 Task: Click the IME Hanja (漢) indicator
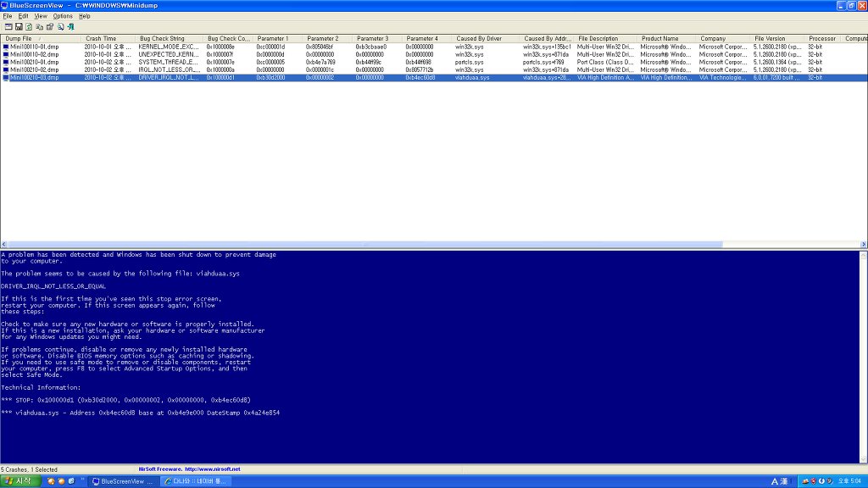coord(784,481)
